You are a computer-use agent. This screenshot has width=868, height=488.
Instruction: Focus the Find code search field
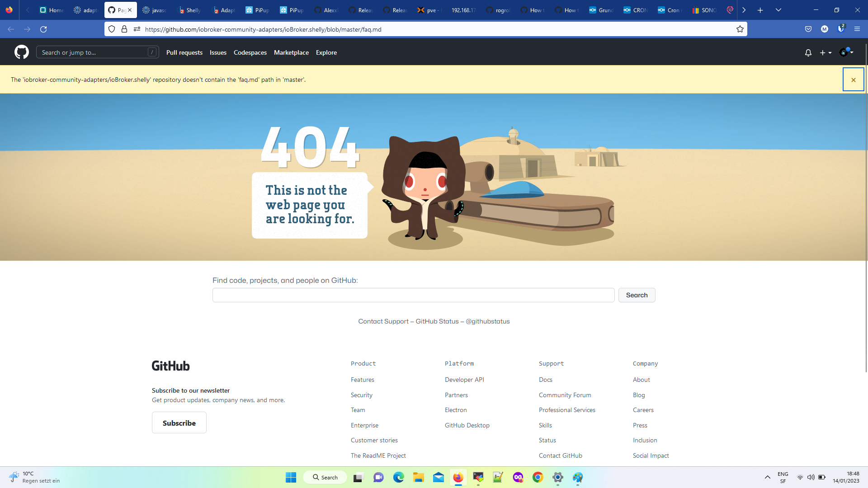[413, 295]
